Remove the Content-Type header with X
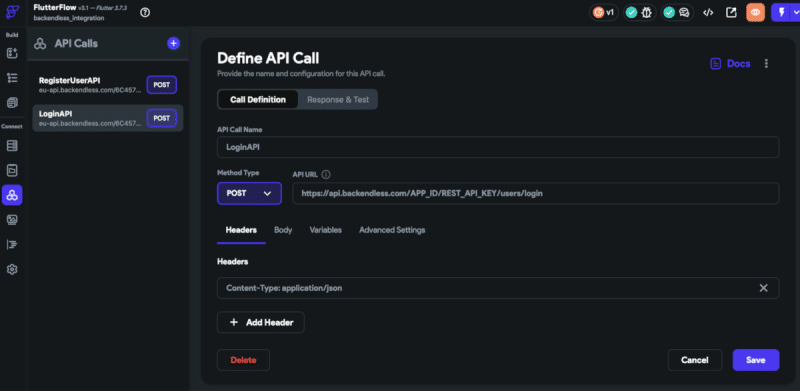 point(763,288)
